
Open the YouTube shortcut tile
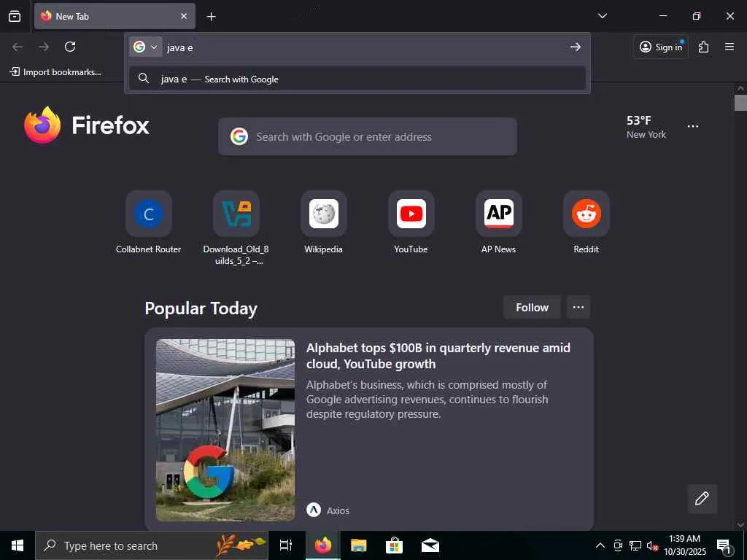coord(411,222)
